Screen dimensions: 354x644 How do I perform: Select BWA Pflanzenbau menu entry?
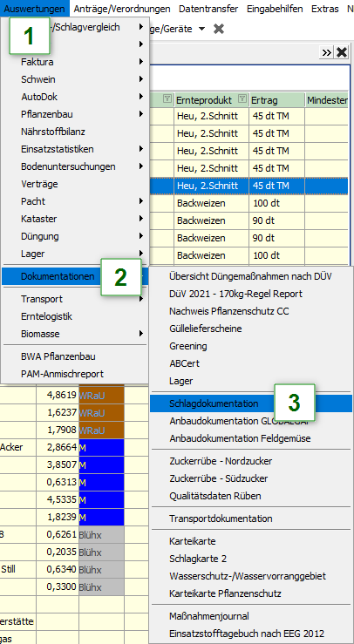point(75,356)
